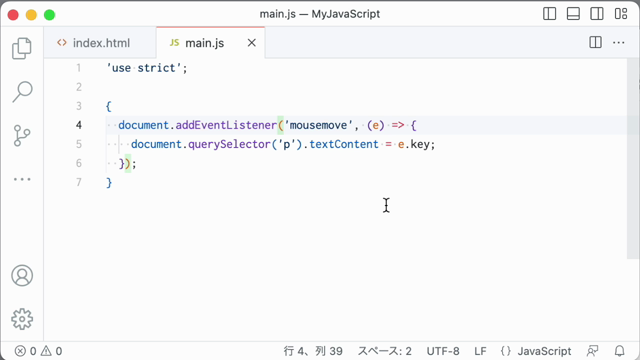Screen dimensions: 640x360
Task: Place cursor on 'mousemove' string
Action: [x=318, y=125]
